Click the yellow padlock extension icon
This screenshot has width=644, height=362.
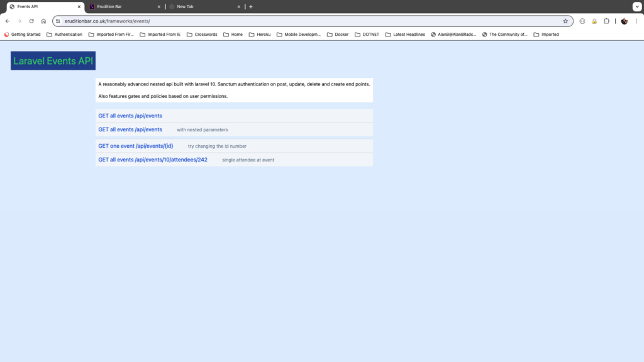[x=594, y=21]
